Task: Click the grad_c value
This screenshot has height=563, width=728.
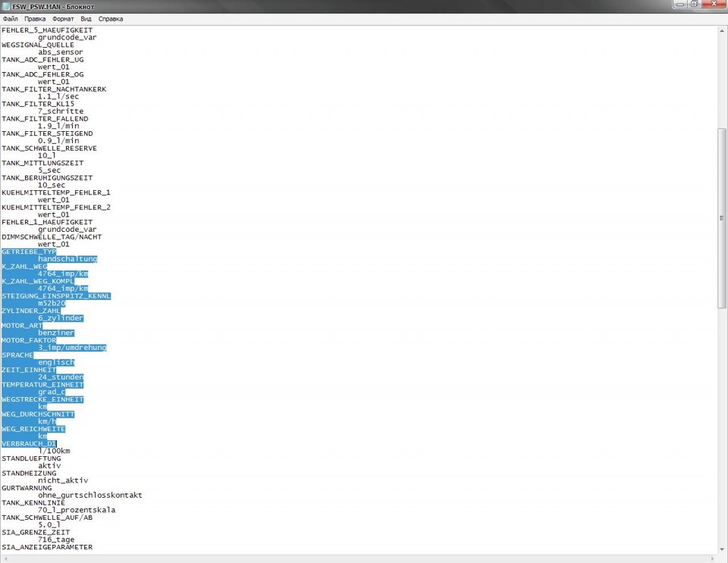Action: [x=52, y=393]
